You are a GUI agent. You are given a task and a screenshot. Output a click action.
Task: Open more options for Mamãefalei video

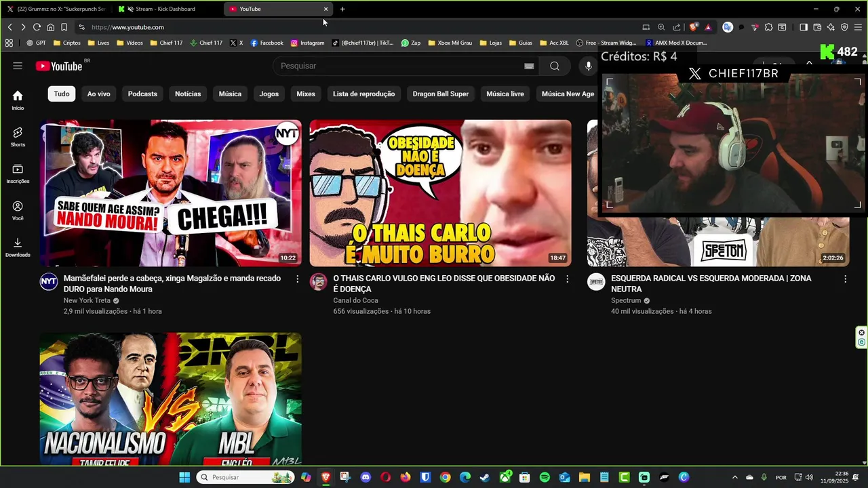(x=297, y=279)
